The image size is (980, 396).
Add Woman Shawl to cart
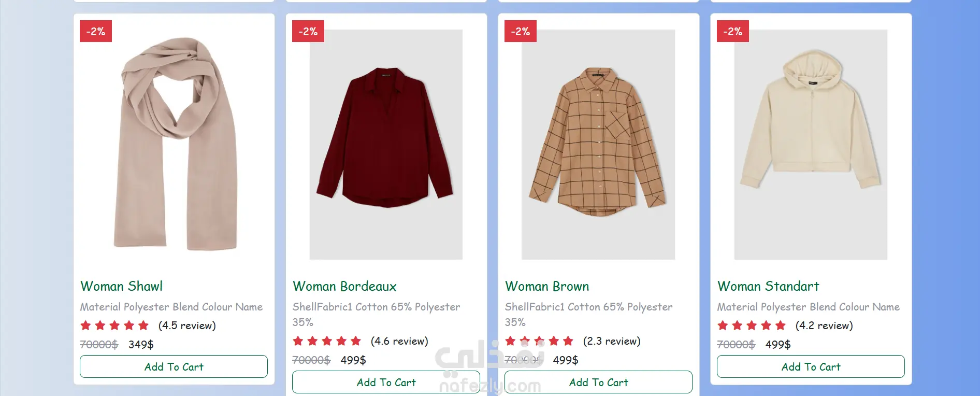pos(174,366)
